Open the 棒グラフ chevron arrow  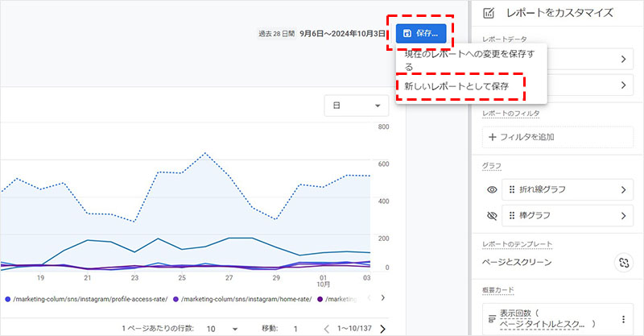click(622, 215)
